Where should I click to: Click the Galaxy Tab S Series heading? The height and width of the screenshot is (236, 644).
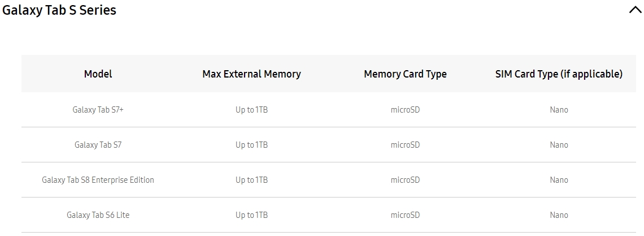pyautogui.click(x=59, y=10)
